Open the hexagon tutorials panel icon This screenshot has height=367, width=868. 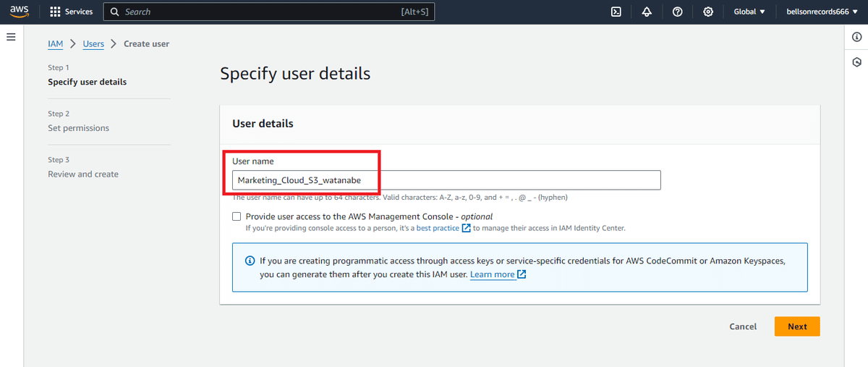pos(856,62)
